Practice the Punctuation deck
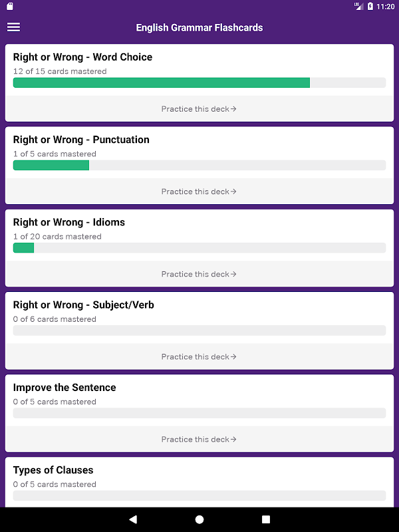 point(199,192)
